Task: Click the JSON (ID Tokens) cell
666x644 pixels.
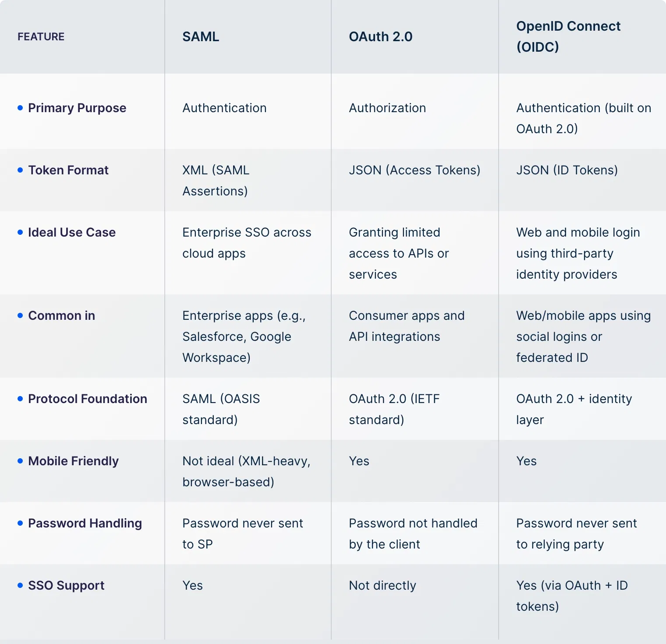Action: [567, 170]
